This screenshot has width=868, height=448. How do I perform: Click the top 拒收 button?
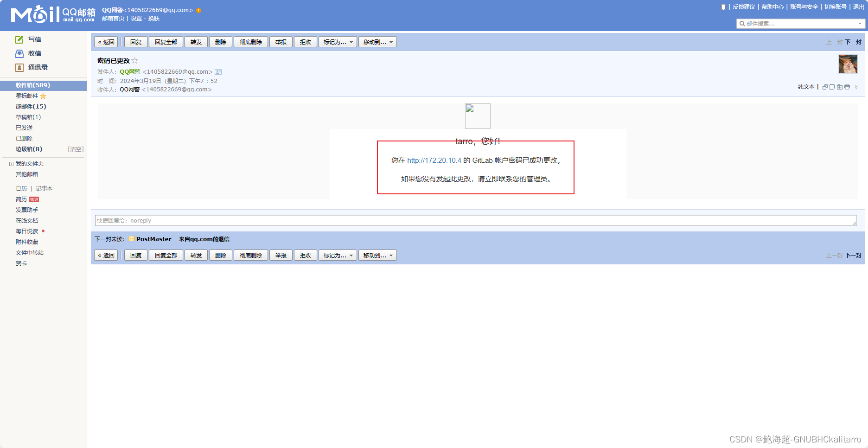[306, 42]
